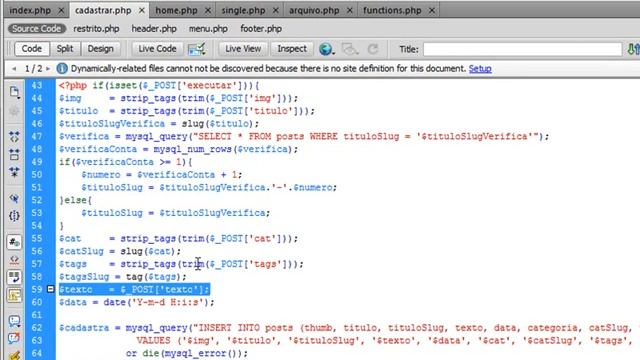Go to previous info message arrow
640x360 pixels.
[x=14, y=69]
